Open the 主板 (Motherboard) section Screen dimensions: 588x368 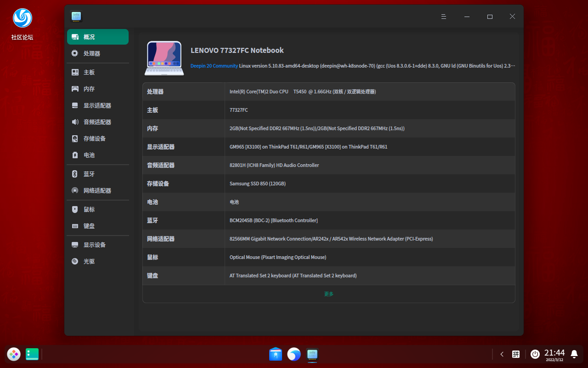tap(89, 72)
